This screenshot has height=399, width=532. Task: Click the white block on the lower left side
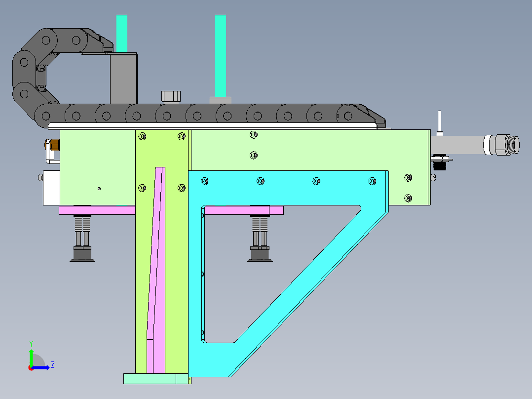[x=51, y=188]
